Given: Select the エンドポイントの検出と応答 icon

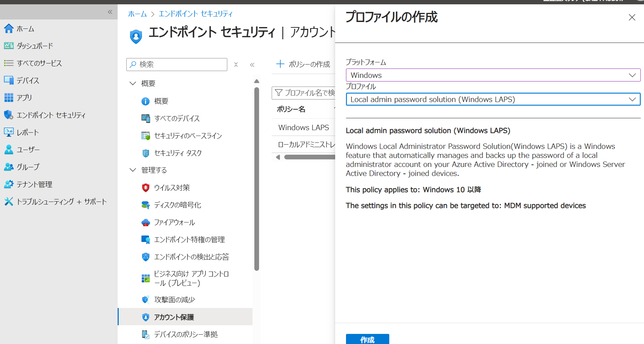Looking at the screenshot, I should [x=145, y=257].
